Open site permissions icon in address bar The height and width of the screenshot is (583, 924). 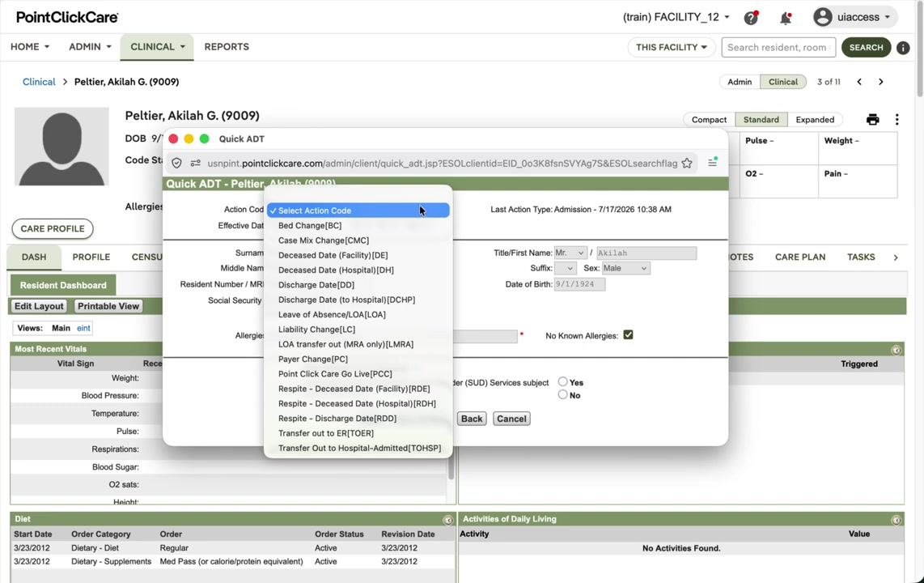coord(196,164)
